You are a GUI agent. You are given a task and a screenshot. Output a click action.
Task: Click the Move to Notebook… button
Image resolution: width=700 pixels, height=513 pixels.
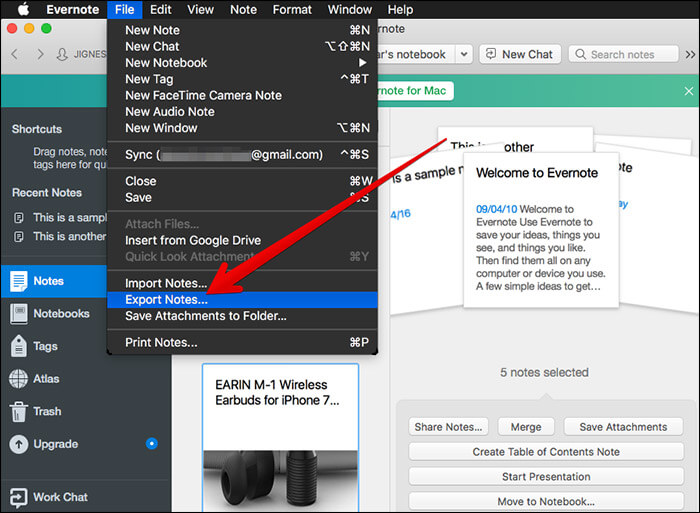pos(546,501)
